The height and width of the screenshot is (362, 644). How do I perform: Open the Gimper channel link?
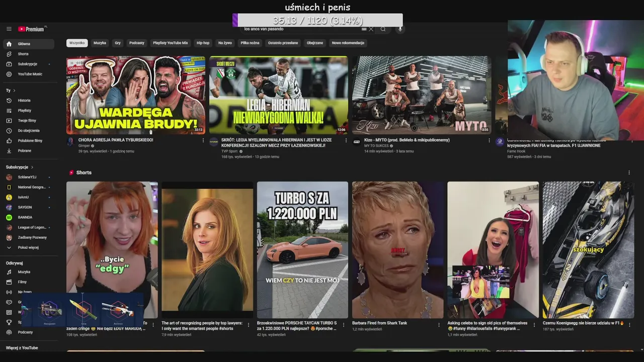coord(84,146)
